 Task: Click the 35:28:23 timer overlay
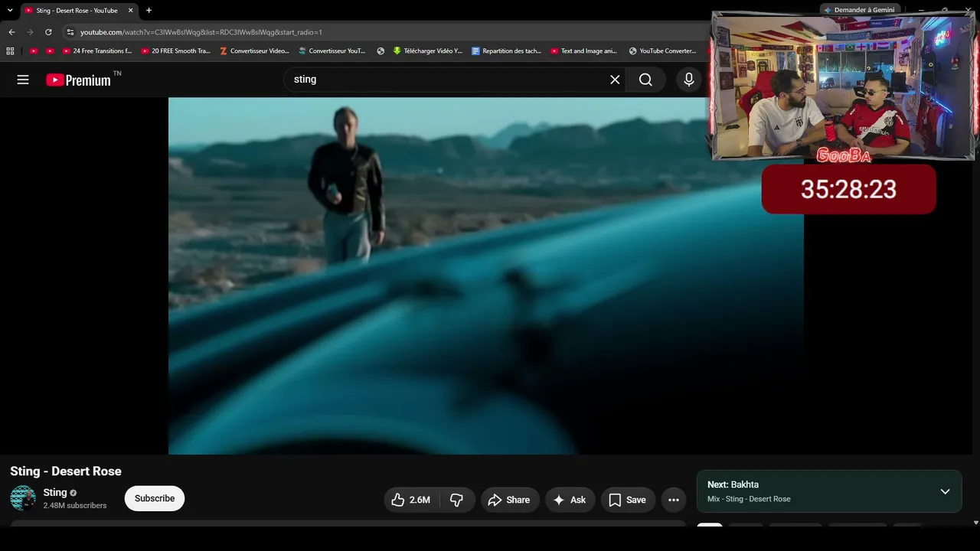click(848, 189)
